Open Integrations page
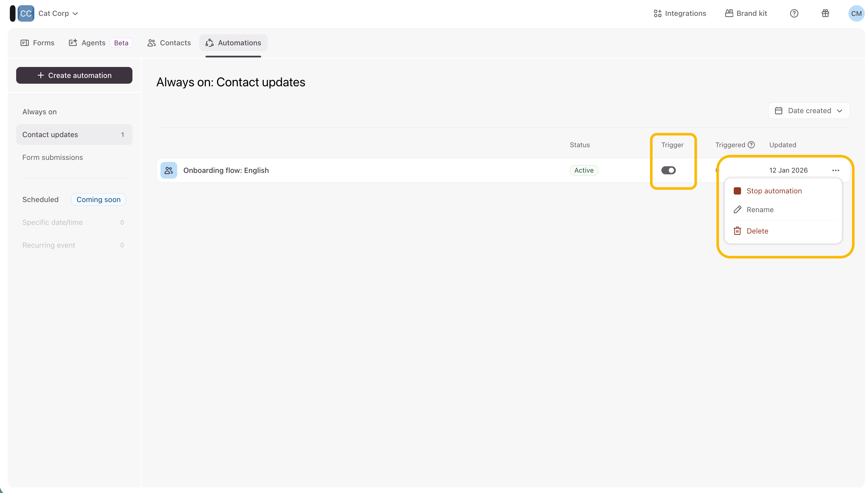 [x=680, y=14]
